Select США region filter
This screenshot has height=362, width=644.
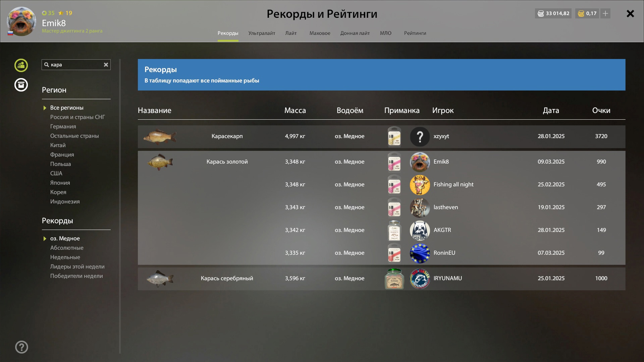tap(56, 173)
